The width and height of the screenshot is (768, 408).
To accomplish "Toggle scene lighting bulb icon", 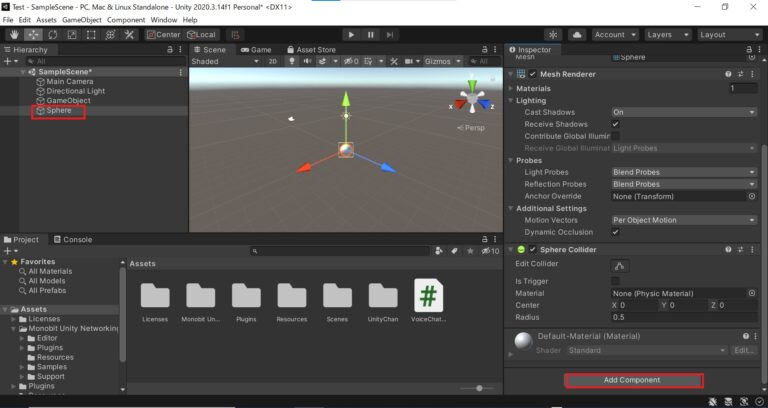I will click(x=292, y=61).
